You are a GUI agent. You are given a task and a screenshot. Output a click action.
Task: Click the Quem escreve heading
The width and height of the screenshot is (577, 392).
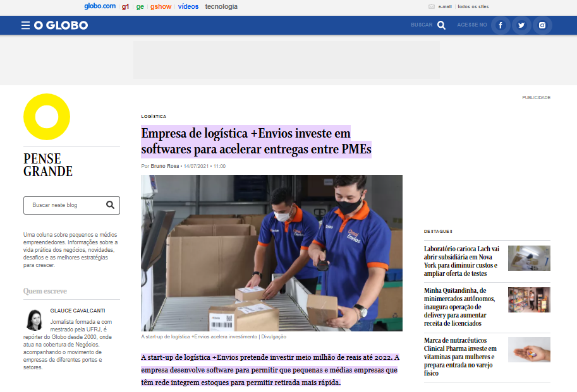tap(45, 291)
